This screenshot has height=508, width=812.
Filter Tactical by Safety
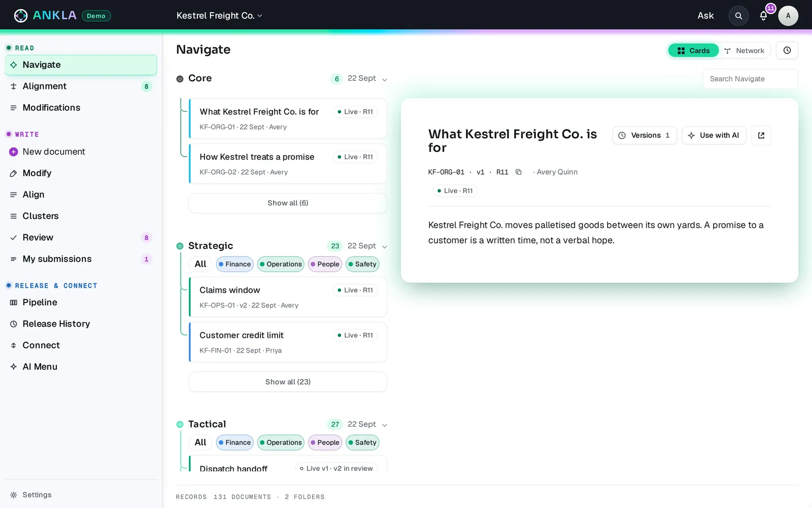[x=362, y=442]
